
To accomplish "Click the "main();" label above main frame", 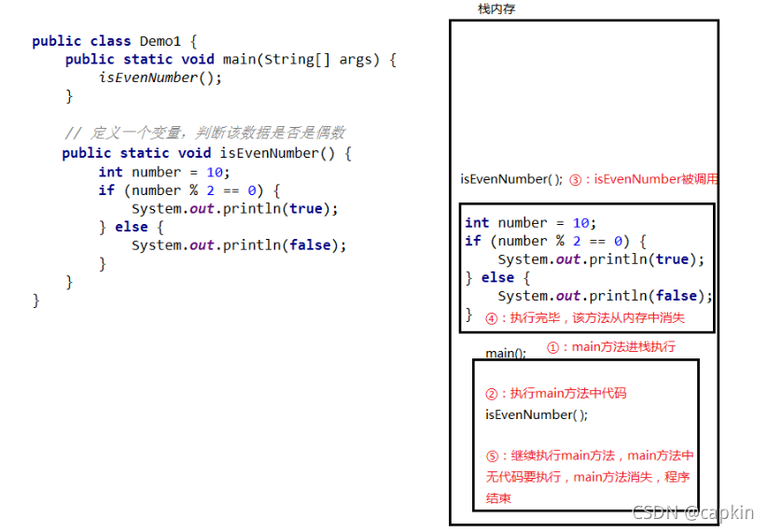I will pyautogui.click(x=506, y=353).
